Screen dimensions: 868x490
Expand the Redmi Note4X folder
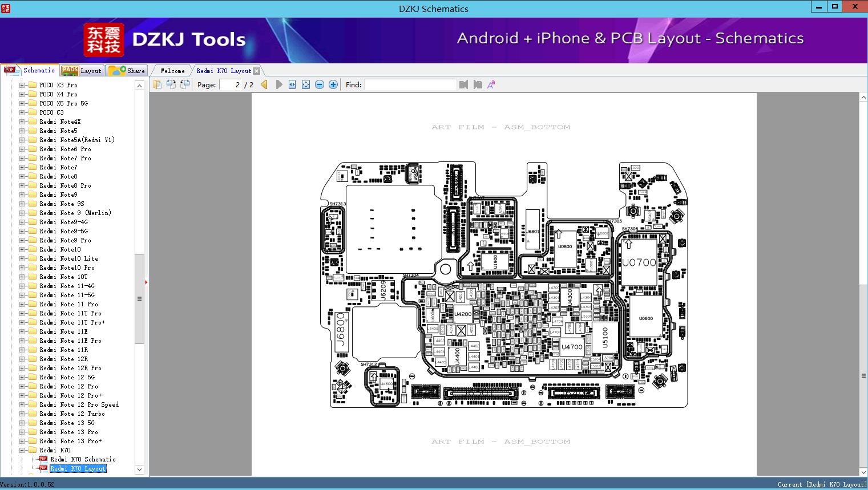tap(22, 122)
